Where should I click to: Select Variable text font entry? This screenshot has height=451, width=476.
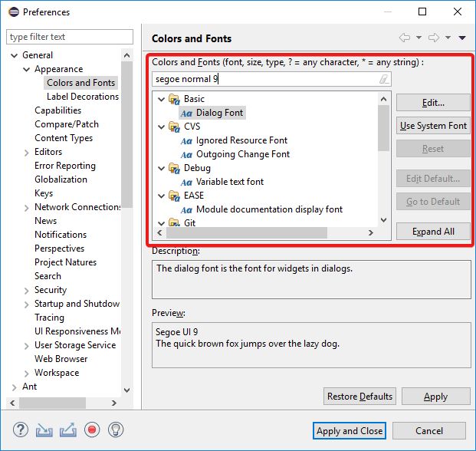point(230,182)
